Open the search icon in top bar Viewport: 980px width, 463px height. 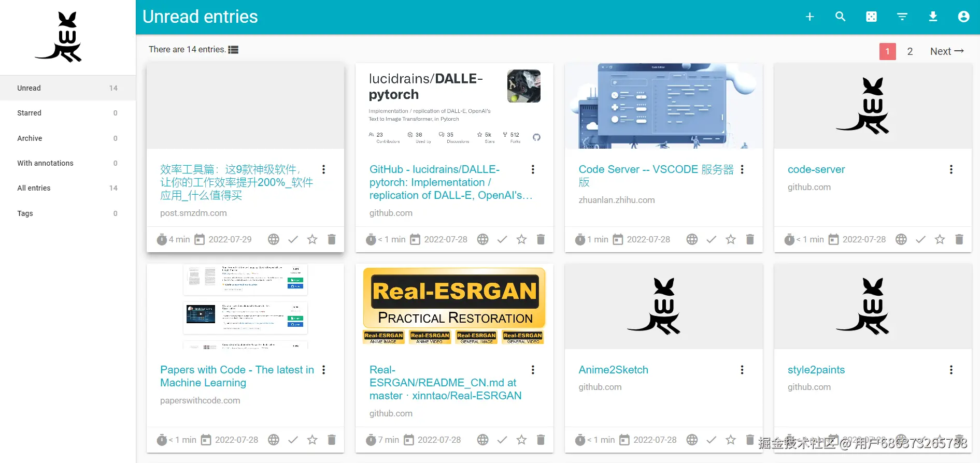coord(841,17)
